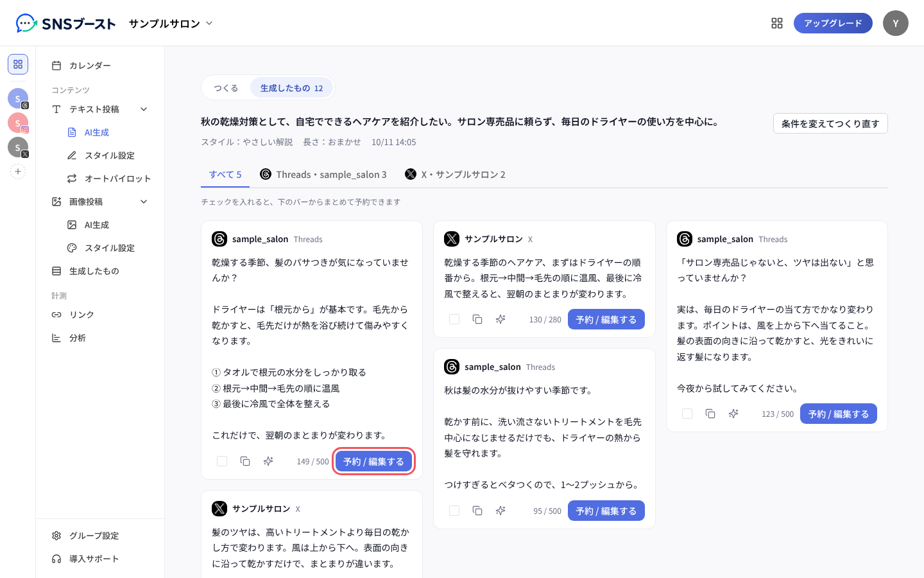Add a new account with the plus icon

(x=18, y=171)
